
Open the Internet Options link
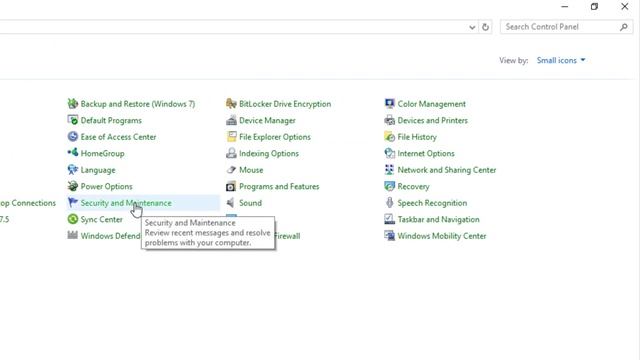(426, 153)
